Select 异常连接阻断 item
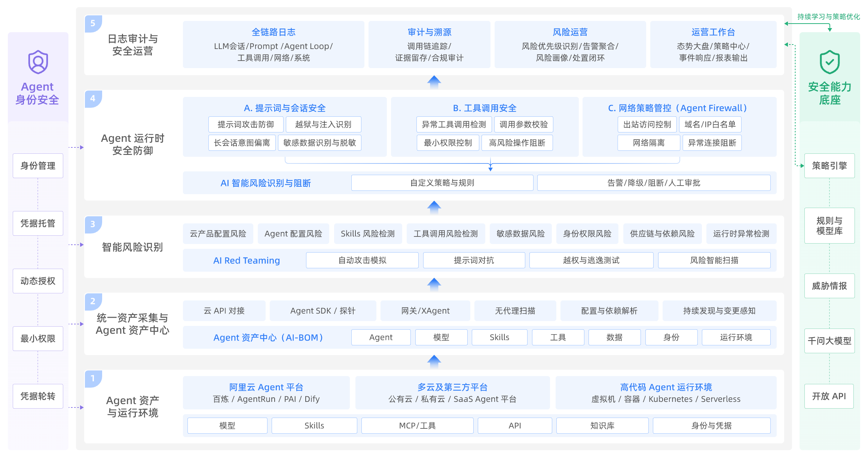868x458 pixels. 712,143
